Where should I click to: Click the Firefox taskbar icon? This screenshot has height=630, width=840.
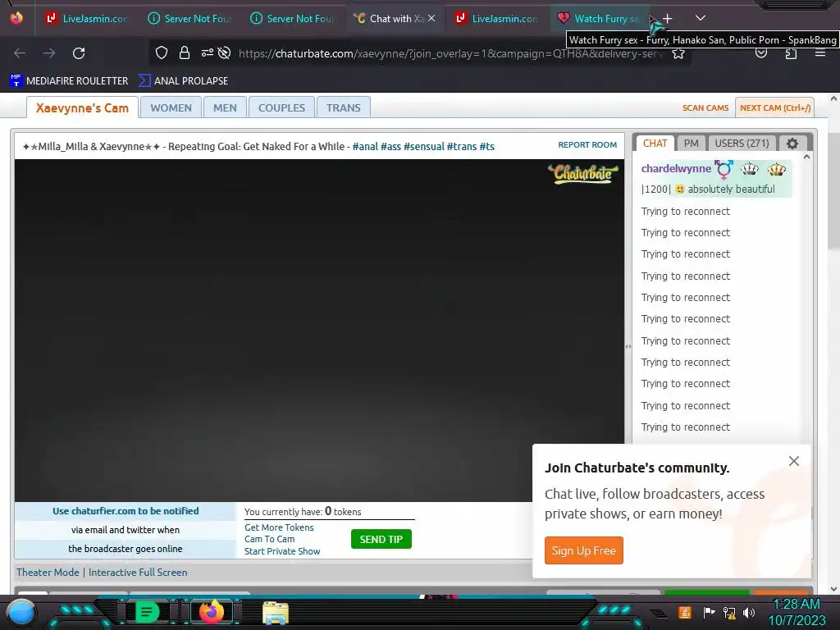point(211,612)
